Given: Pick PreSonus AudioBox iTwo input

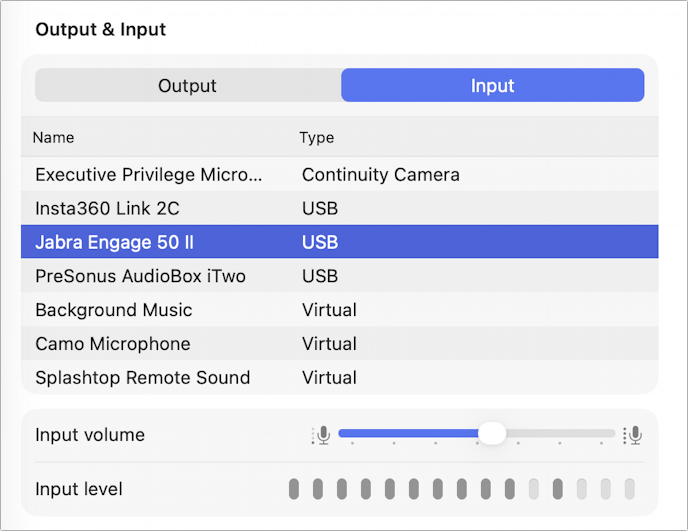Looking at the screenshot, I should 140,276.
